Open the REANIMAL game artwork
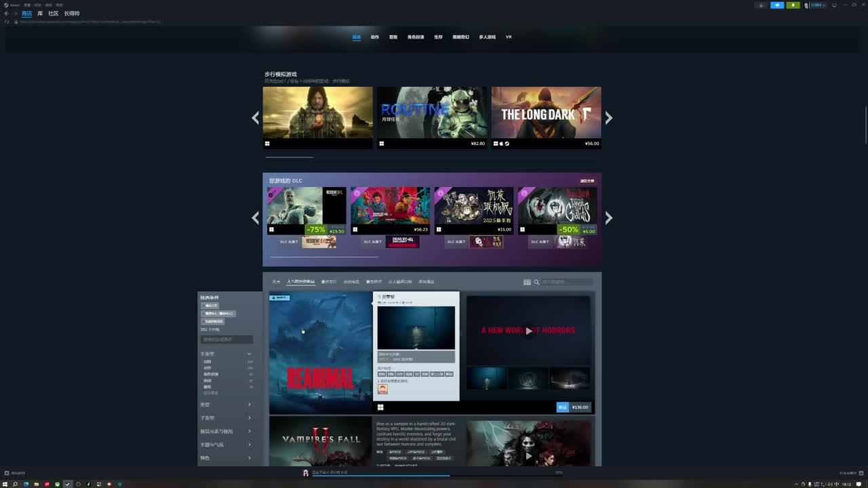 321,352
